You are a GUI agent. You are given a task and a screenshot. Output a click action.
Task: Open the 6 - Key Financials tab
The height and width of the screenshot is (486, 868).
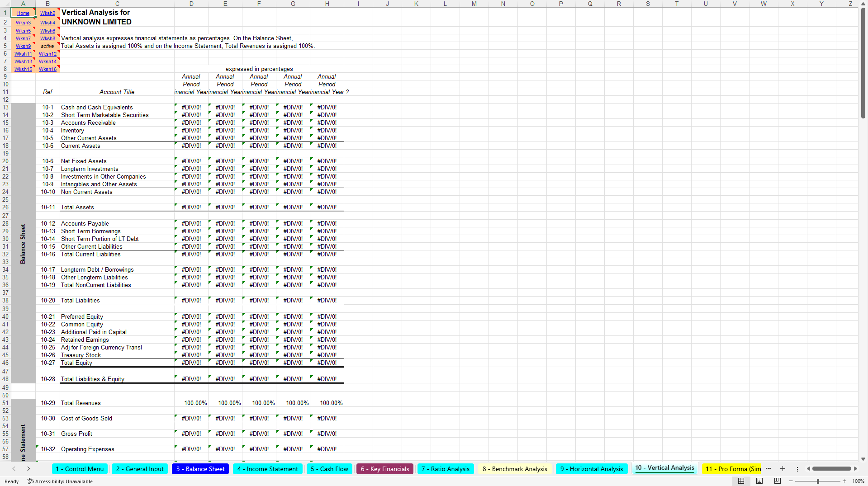point(385,469)
